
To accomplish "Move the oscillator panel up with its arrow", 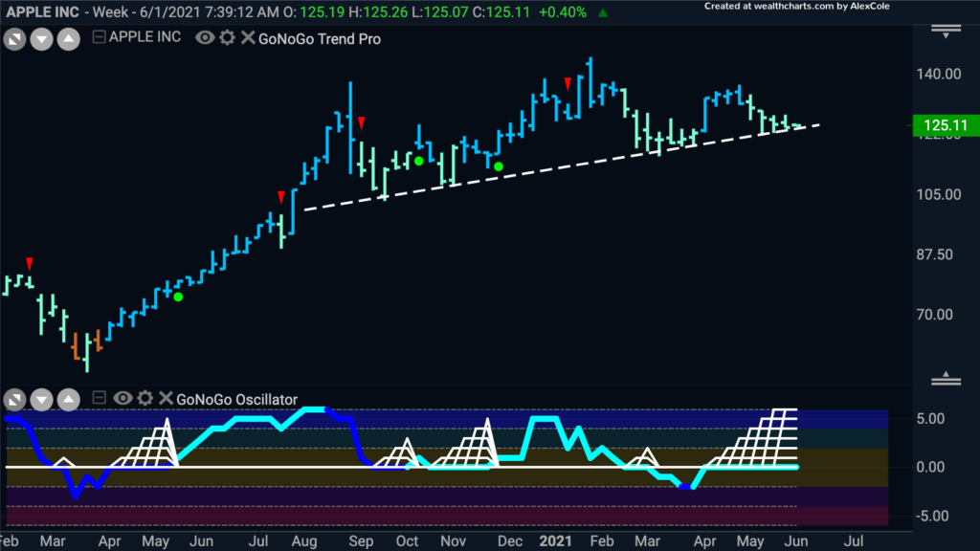I will (x=69, y=399).
